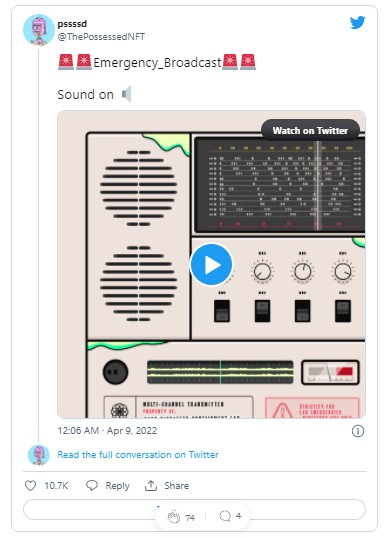Click the pssssd display name
Image resolution: width=388 pixels, height=538 pixels.
point(72,24)
